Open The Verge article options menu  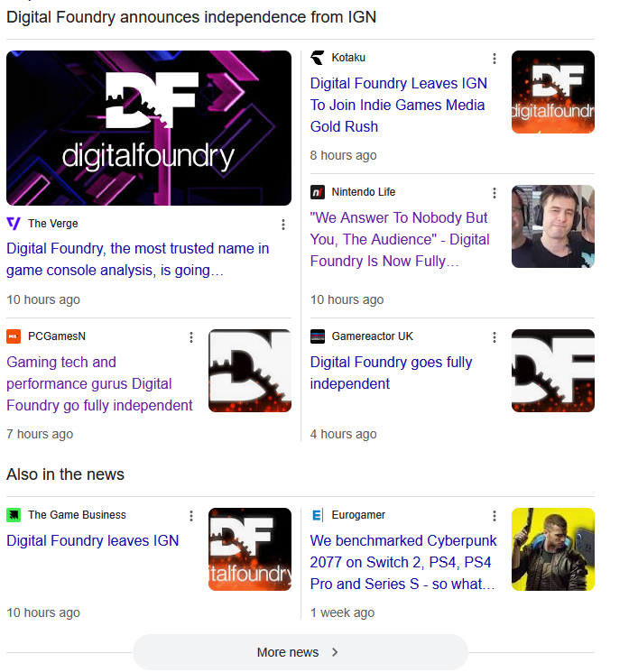[283, 225]
